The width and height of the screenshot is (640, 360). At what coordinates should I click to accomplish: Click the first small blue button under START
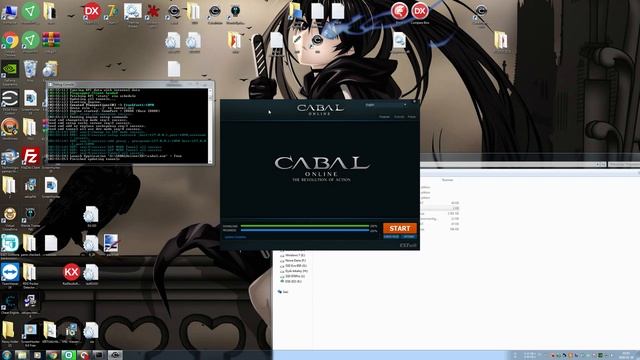click(x=391, y=237)
